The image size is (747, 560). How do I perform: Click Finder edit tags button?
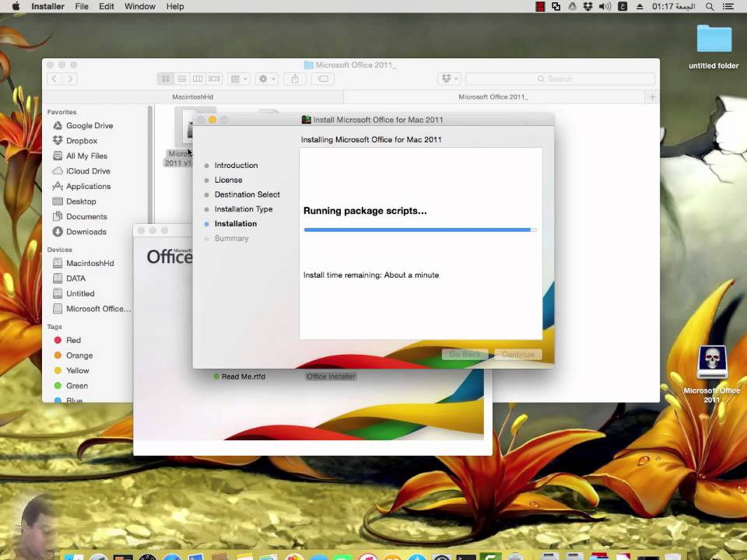pyautogui.click(x=322, y=79)
